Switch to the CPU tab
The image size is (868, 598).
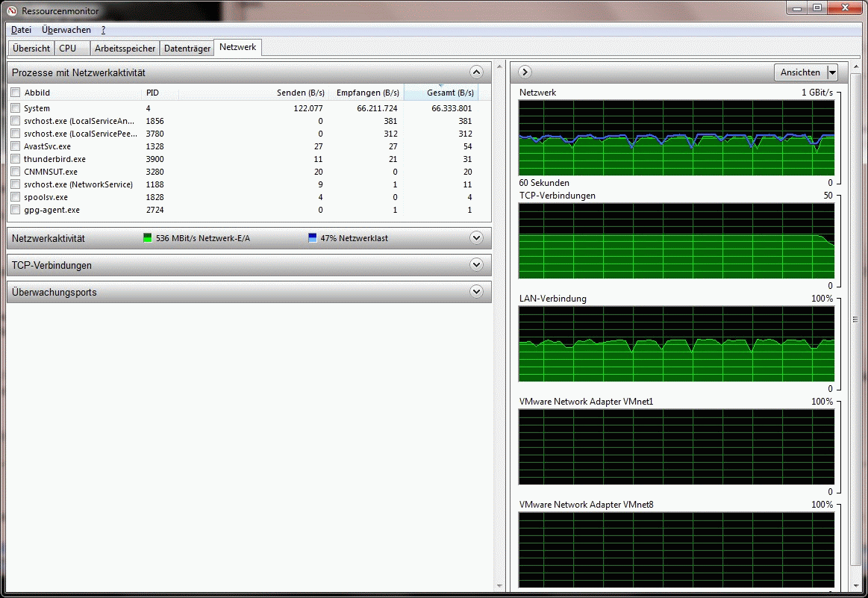point(68,49)
